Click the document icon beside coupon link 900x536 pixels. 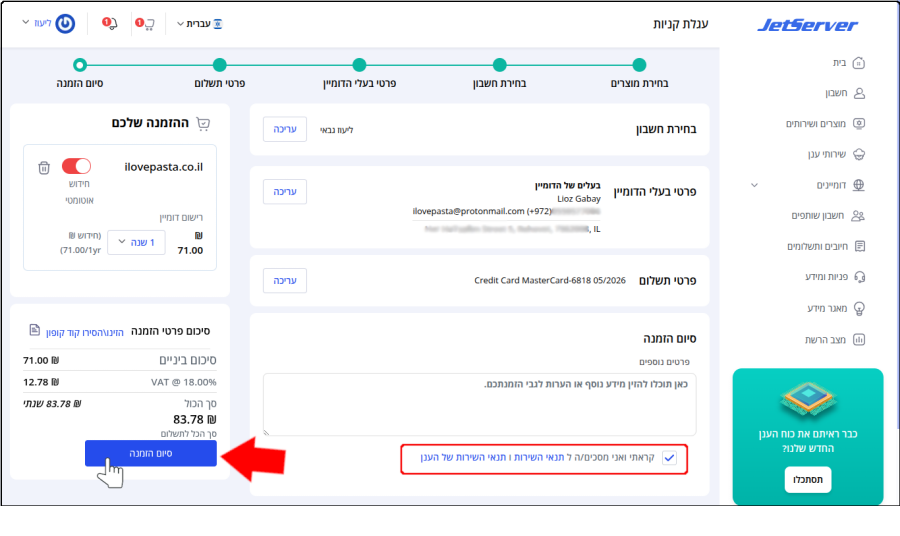(x=34, y=330)
